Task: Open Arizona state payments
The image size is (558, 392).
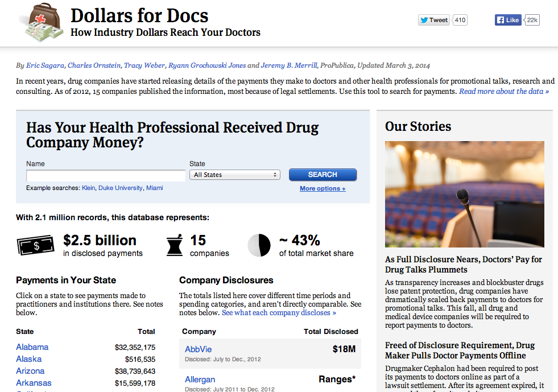Action: (x=30, y=371)
